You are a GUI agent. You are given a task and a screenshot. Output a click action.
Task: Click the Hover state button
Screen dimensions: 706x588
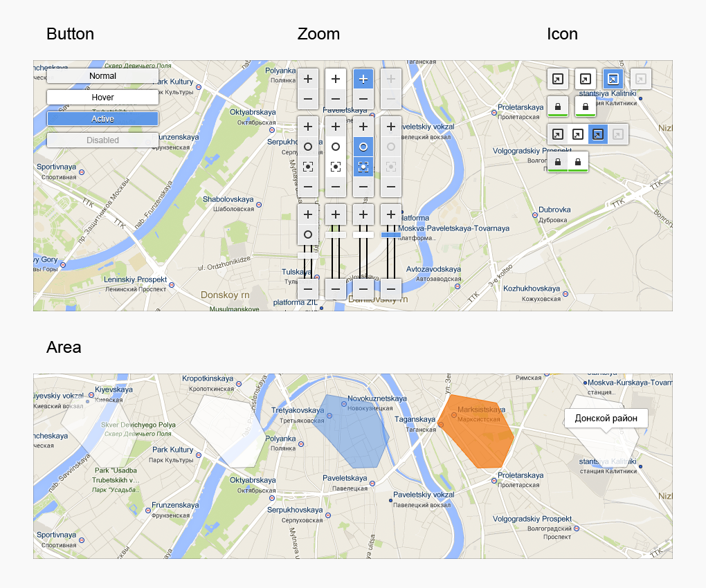102,97
